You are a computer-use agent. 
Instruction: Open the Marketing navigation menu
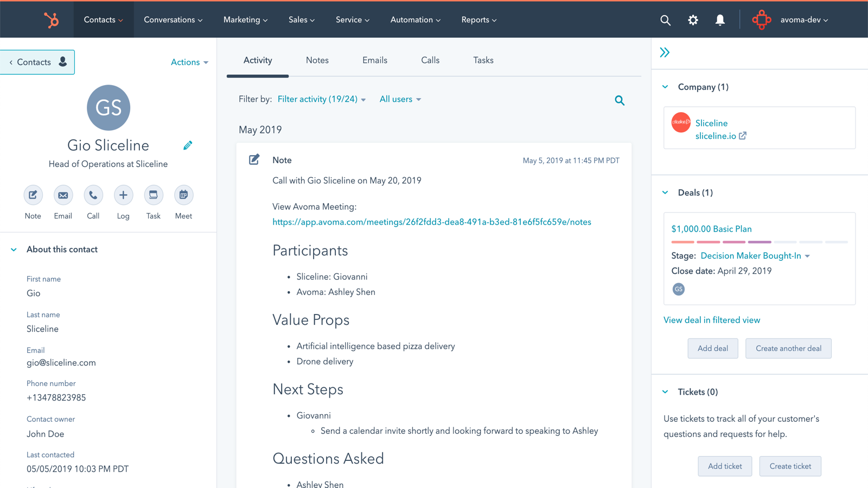245,20
